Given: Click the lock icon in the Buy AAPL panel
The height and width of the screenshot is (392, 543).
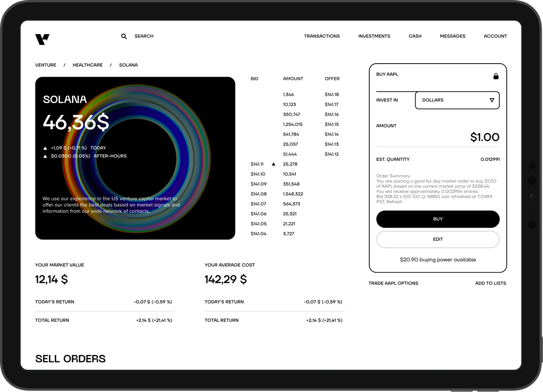Looking at the screenshot, I should click(496, 76).
